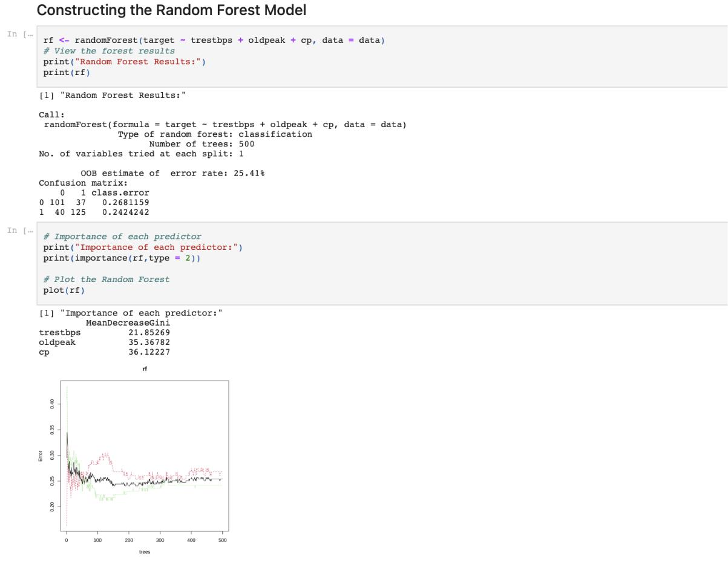Click 'No. of variables tried at each split: 1'
Viewport: 728px width, 561px height.
coord(141,154)
